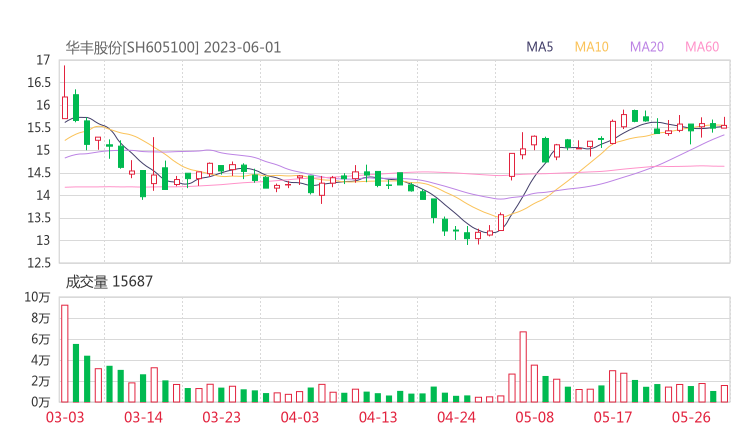
Task: Click the chart title 华丰股份[SH605100] 2023-06-01
Action: point(173,48)
